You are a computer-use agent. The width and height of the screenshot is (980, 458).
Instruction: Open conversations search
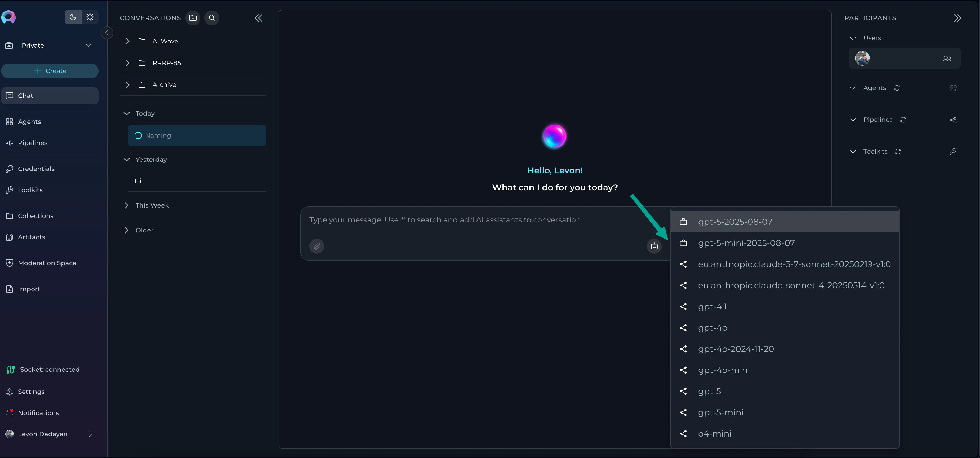coord(212,18)
